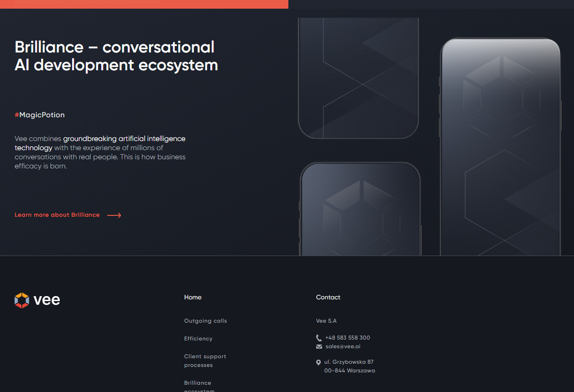Open the Home footer link

tap(193, 297)
